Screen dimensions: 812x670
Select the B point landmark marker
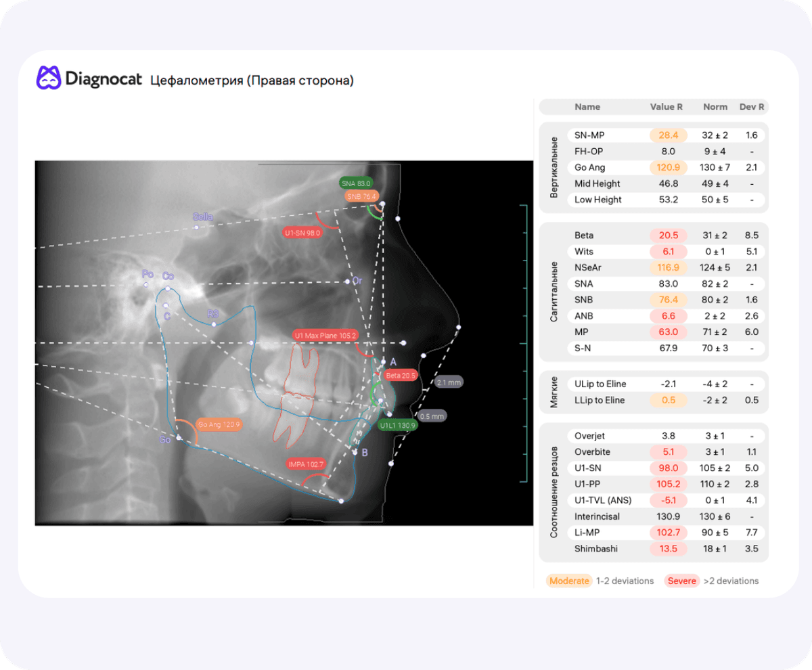[x=355, y=451]
